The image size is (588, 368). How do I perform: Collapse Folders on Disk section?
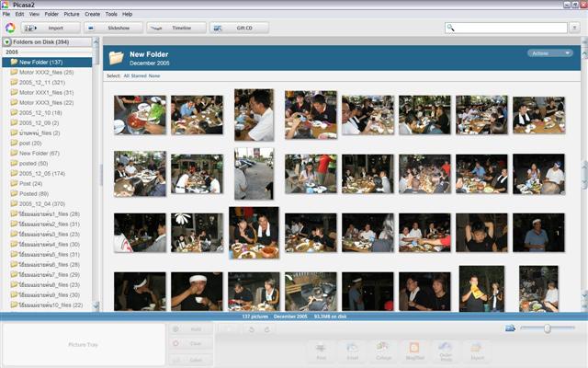tap(7, 42)
